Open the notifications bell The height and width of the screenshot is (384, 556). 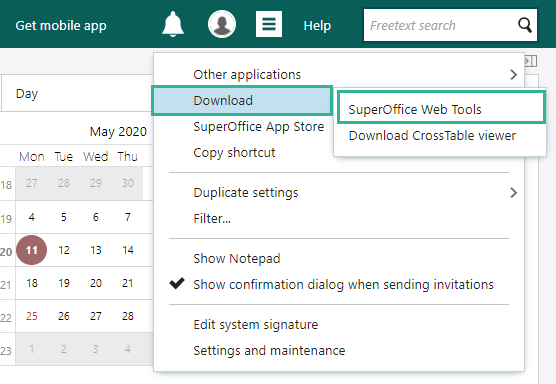[x=173, y=24]
